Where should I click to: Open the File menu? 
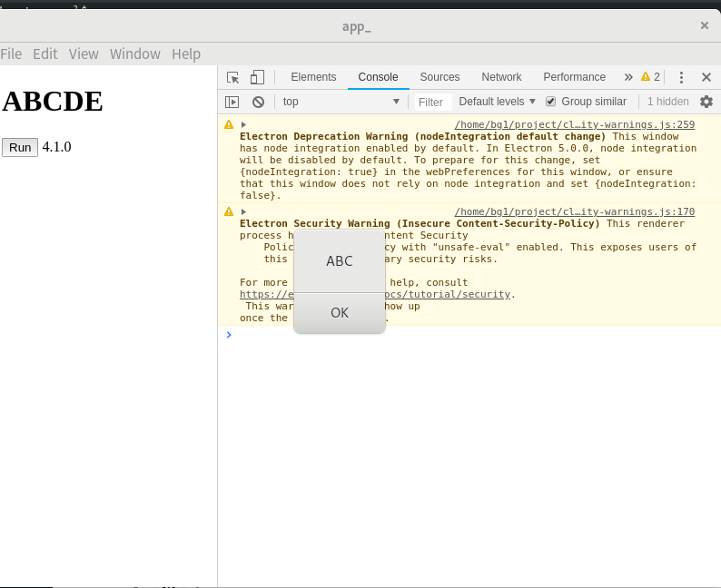coord(11,54)
